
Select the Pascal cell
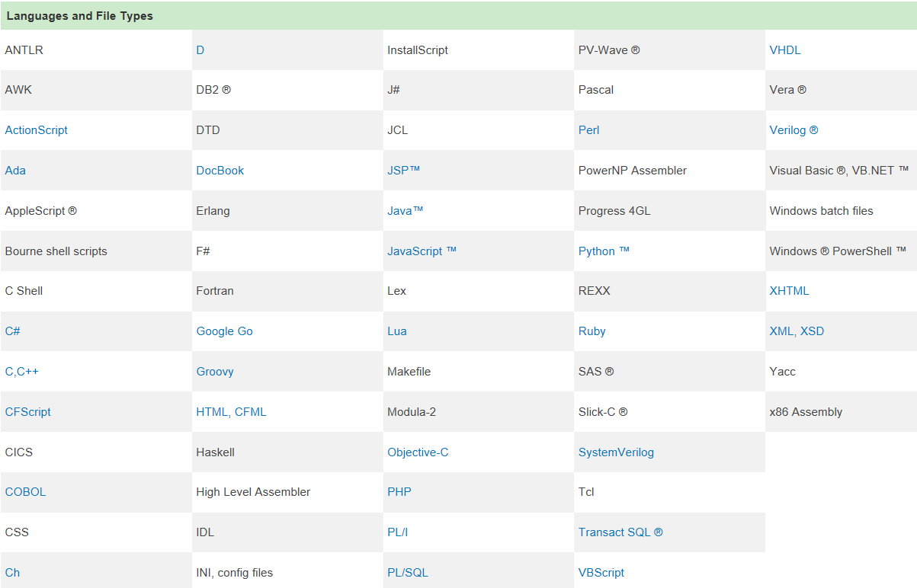670,90
